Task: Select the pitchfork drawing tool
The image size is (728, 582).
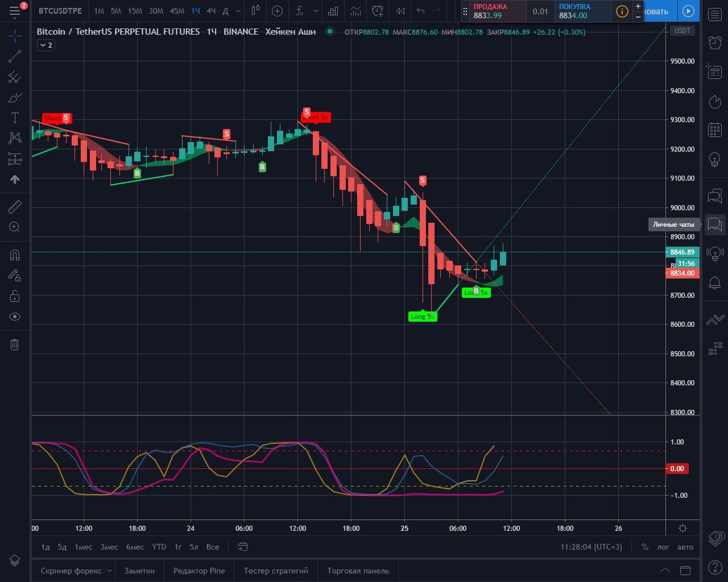Action: tap(15, 77)
